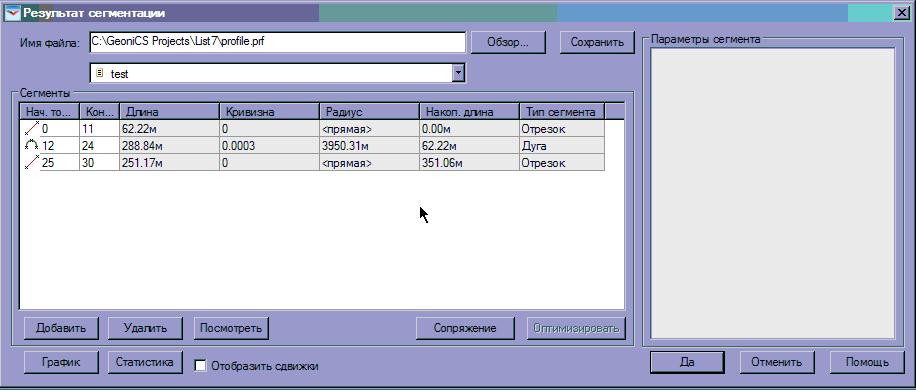Click the Добавить button
This screenshot has height=390, width=916.
(x=61, y=328)
